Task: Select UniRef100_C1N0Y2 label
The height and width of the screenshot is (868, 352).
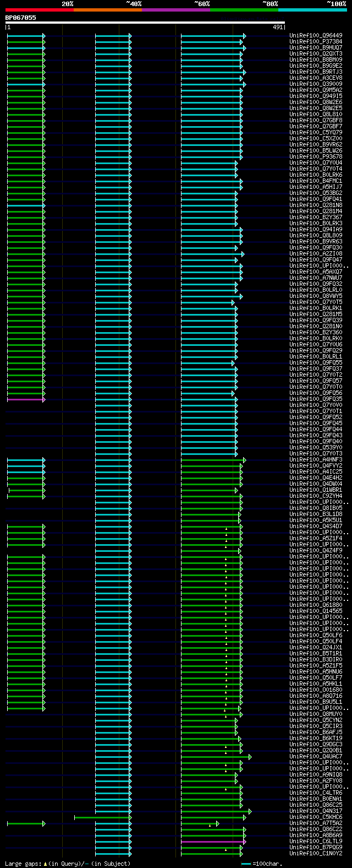Action: 316,853
